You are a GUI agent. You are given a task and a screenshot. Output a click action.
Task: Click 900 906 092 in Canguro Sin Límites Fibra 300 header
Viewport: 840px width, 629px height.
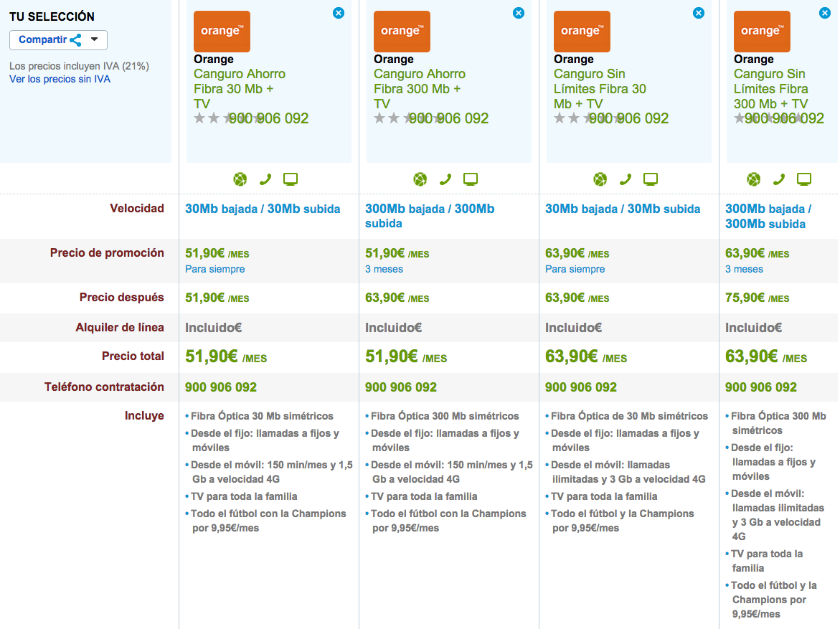[x=784, y=118]
